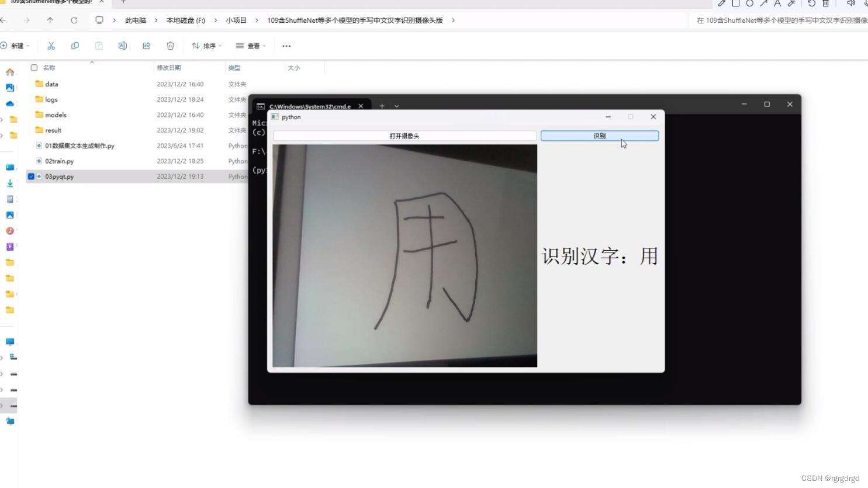Click the Copy icon in the toolbar
The image size is (868, 488).
[75, 46]
